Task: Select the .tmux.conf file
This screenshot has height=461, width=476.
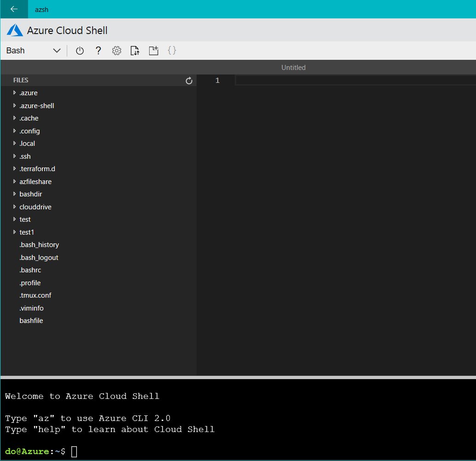Action: (x=35, y=295)
